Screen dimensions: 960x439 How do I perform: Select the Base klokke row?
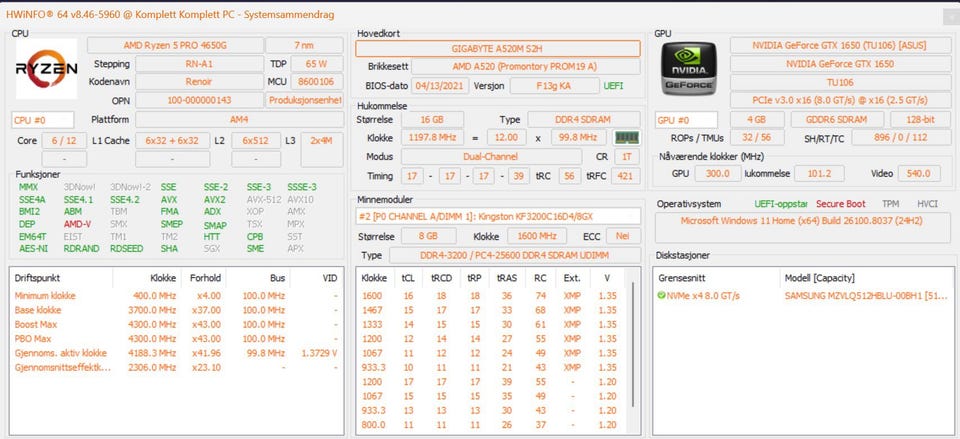coord(176,310)
